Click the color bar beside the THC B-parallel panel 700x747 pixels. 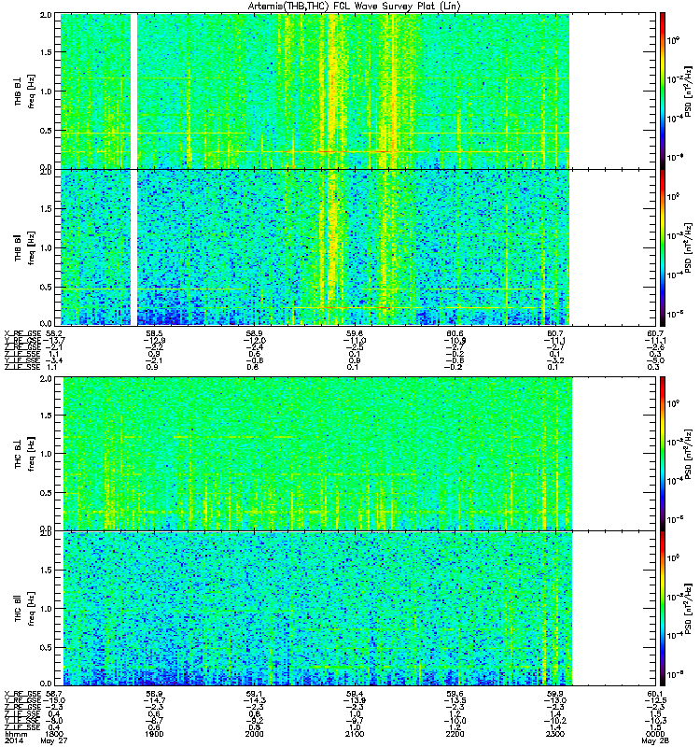tap(663, 609)
